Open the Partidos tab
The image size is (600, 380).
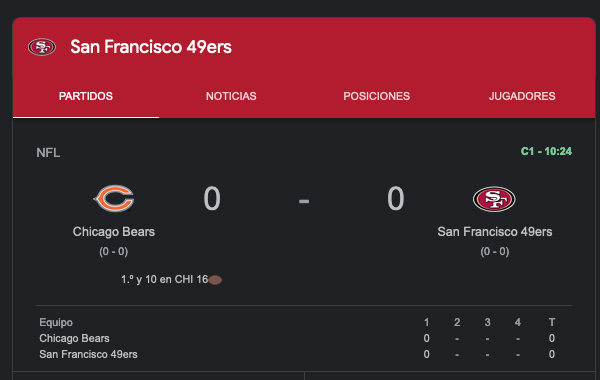coord(86,96)
